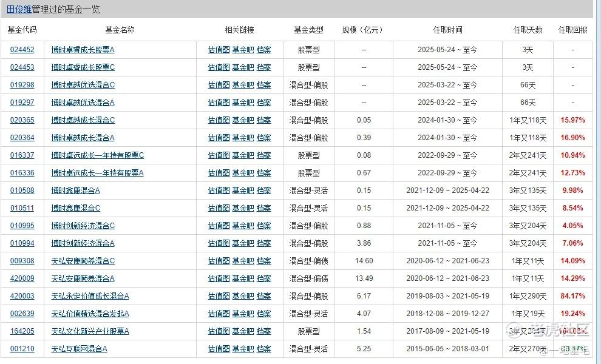Open fund code 010511 link
Viewport: 601px width, 364px height.
(x=22, y=208)
